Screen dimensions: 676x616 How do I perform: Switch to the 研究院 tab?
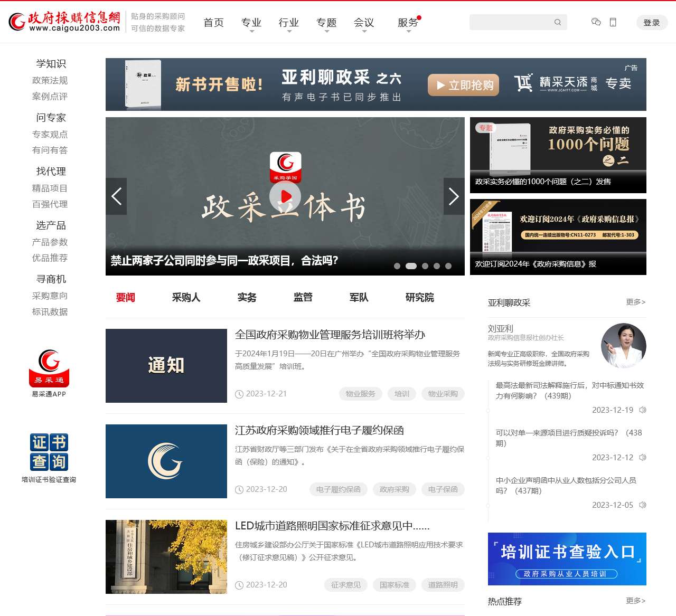tap(420, 298)
